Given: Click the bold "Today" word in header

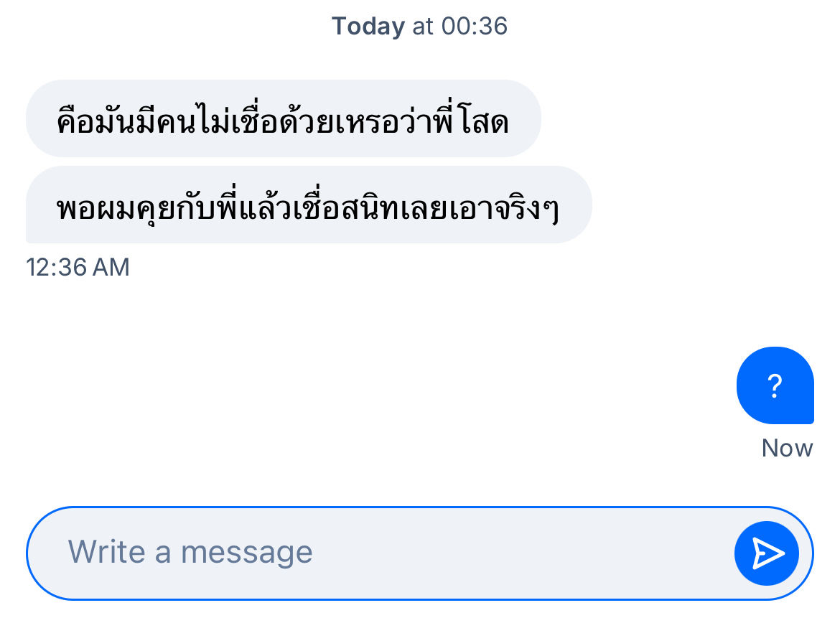Looking at the screenshot, I should click(368, 27).
